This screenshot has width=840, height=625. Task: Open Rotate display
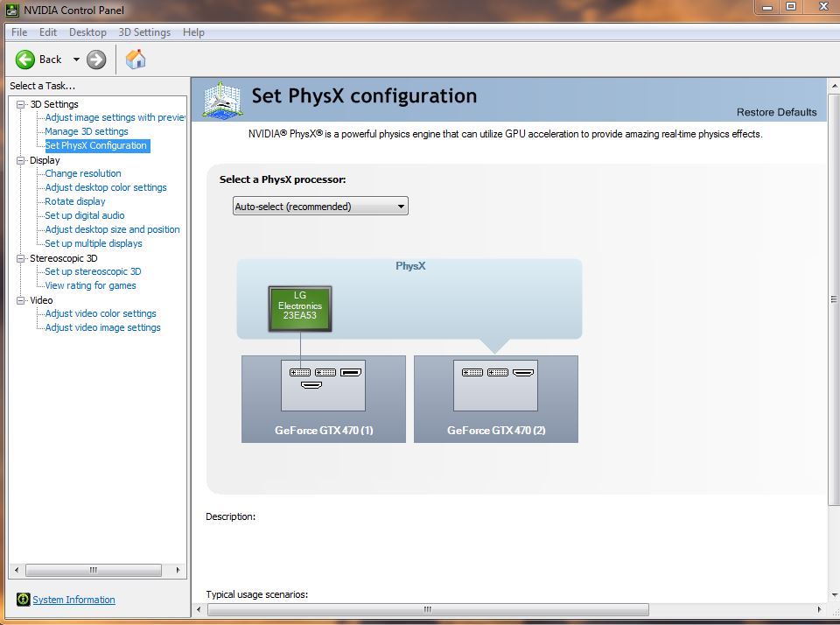(x=75, y=201)
